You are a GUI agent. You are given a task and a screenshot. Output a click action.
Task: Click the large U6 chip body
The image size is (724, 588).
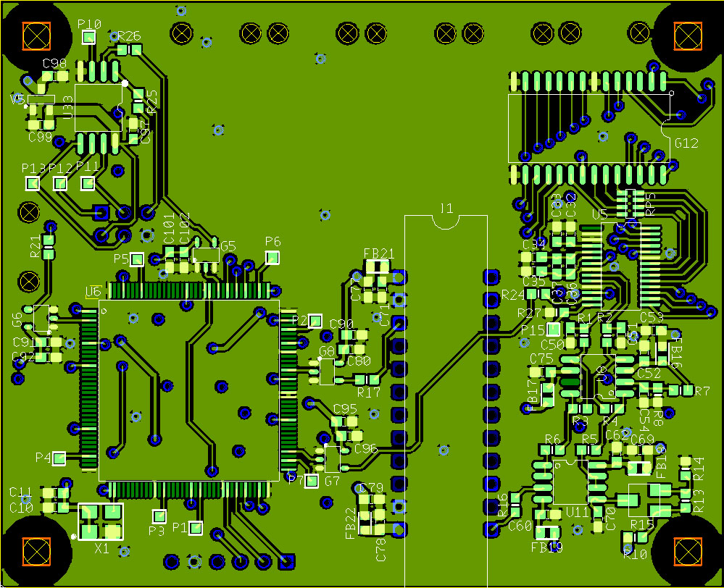188,391
